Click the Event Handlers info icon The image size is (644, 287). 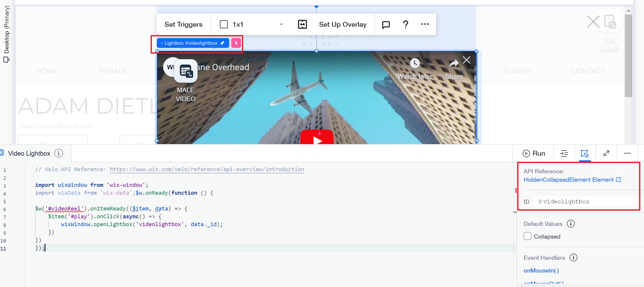click(x=574, y=257)
